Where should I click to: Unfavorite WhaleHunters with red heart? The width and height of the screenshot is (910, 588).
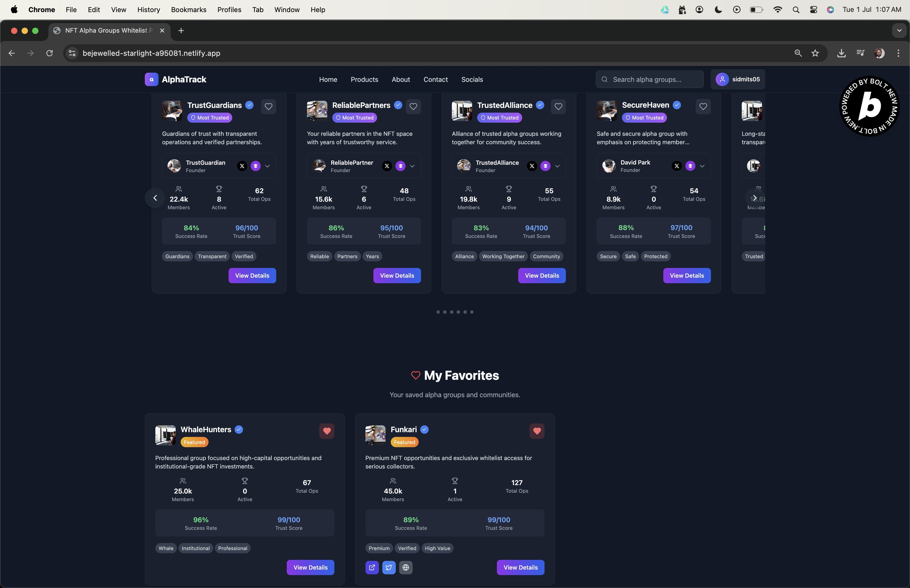[x=327, y=431]
